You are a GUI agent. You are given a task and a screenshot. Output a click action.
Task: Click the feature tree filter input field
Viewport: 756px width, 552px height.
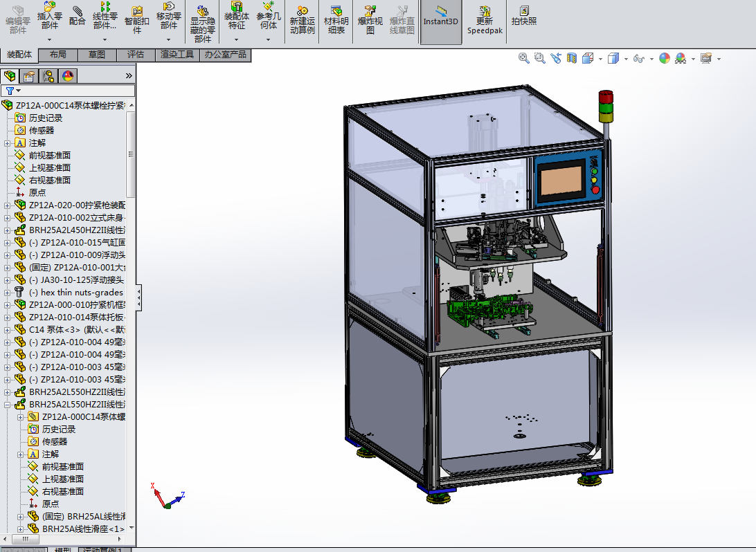[x=76, y=91]
